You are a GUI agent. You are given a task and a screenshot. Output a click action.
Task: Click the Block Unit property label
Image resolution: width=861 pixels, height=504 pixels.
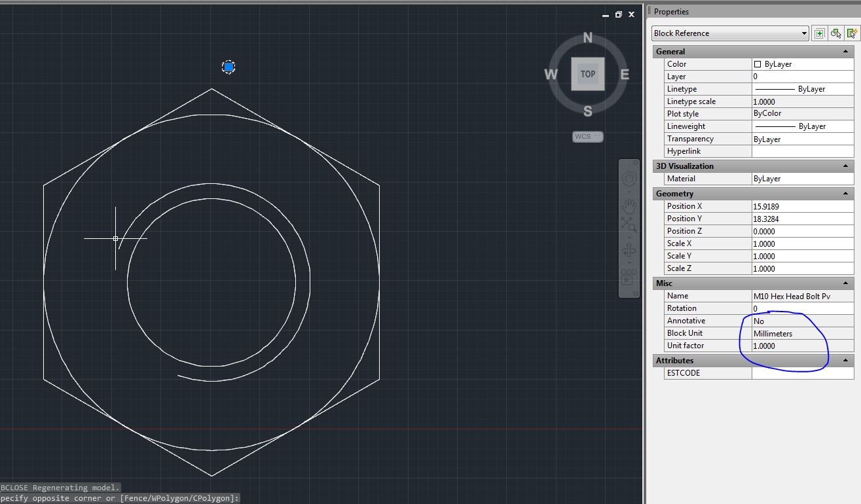pos(685,333)
